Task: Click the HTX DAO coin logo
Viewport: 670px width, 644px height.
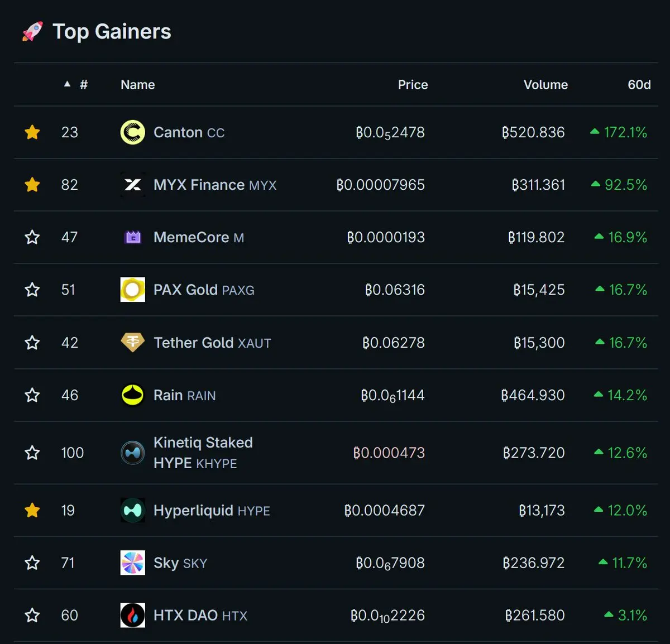Action: (x=133, y=615)
